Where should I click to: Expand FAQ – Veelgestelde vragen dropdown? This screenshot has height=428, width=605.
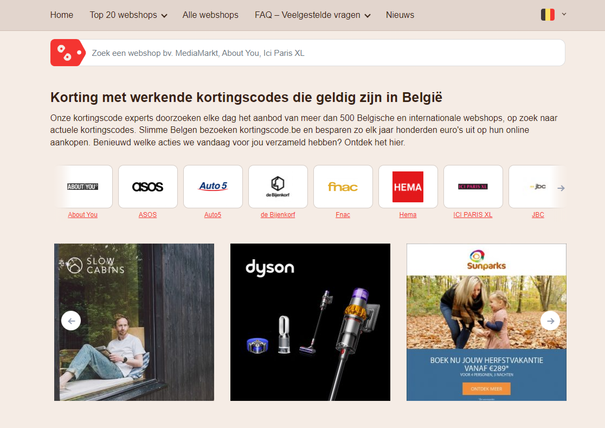[312, 15]
